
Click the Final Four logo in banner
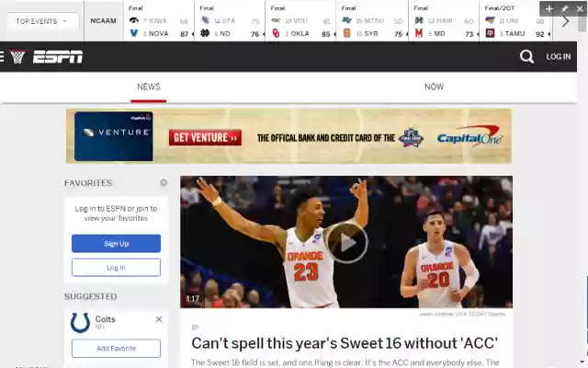[411, 138]
